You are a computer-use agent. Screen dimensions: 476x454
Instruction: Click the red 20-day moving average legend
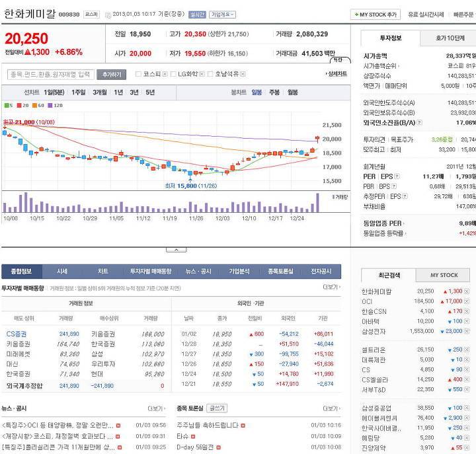click(22, 105)
